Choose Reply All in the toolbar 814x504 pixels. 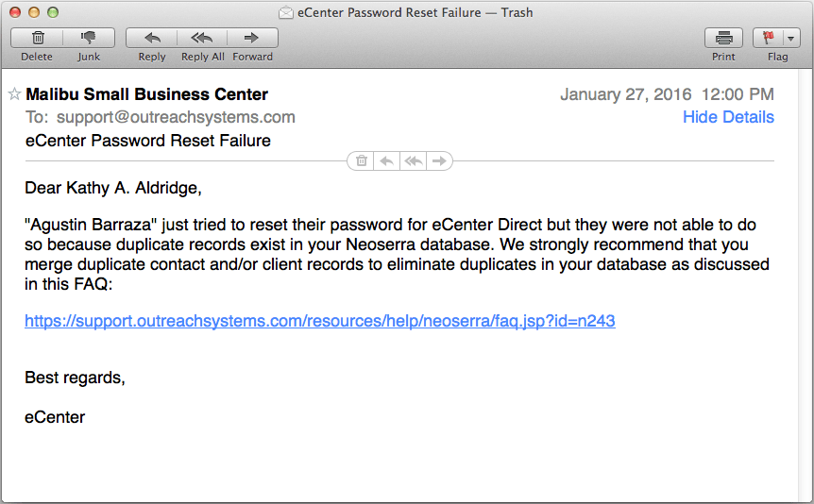coord(202,38)
